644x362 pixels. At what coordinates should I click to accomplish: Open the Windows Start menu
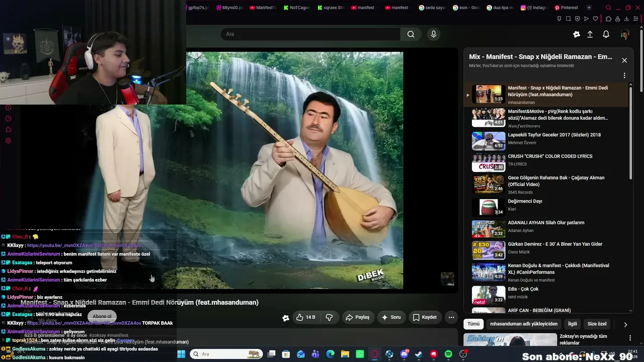[181, 354]
